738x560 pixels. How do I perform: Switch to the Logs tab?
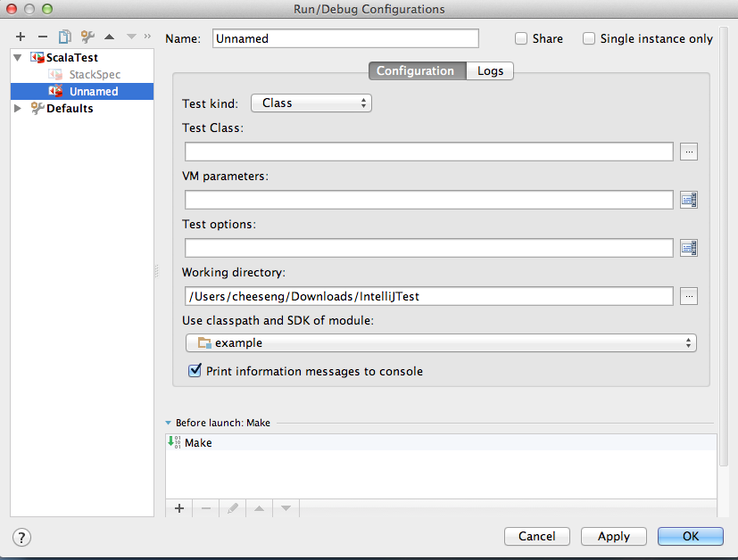click(490, 70)
